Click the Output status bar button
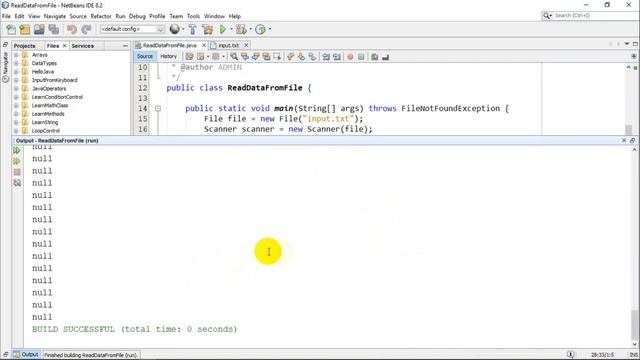 26,355
